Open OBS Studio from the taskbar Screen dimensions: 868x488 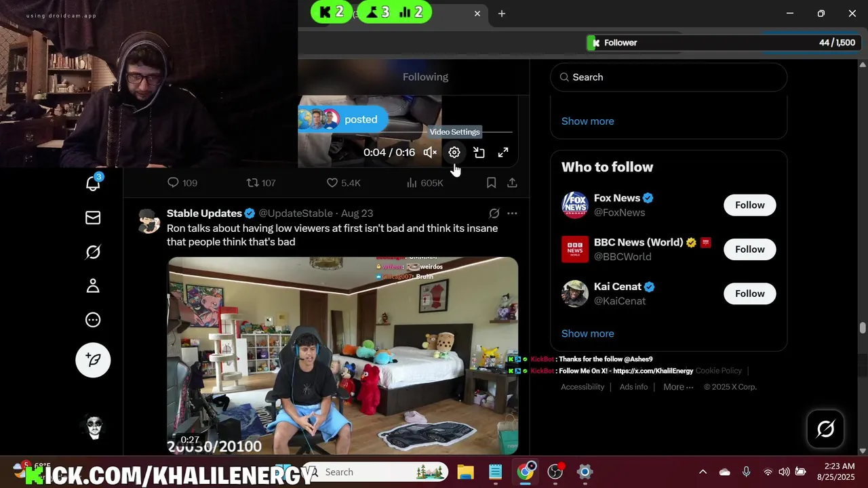tap(555, 472)
